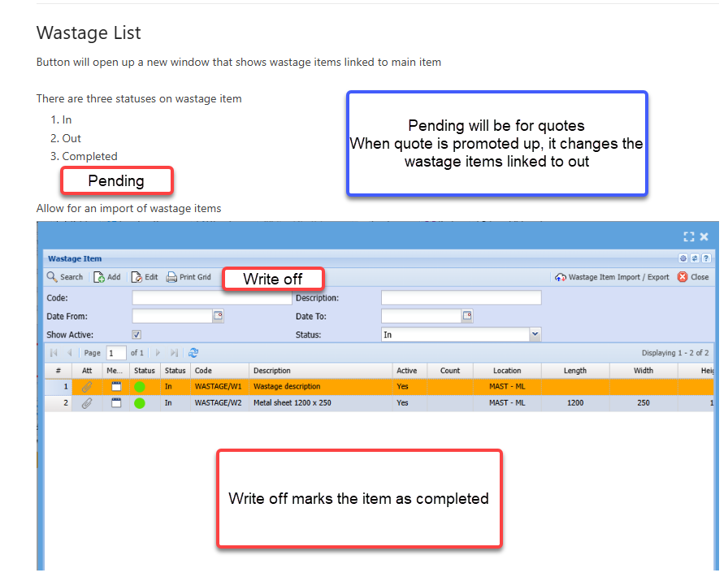The height and width of the screenshot is (577, 728).
Task: Click the Width value 250 cell
Action: pos(643,403)
